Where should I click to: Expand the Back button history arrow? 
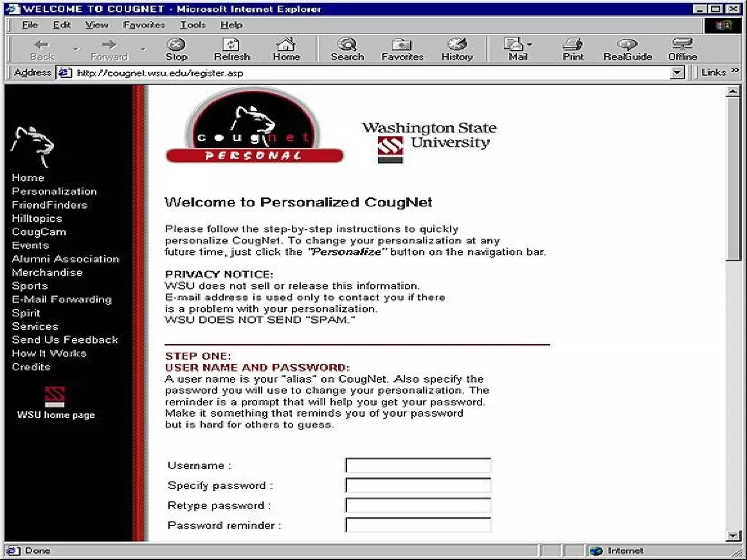pyautogui.click(x=76, y=49)
